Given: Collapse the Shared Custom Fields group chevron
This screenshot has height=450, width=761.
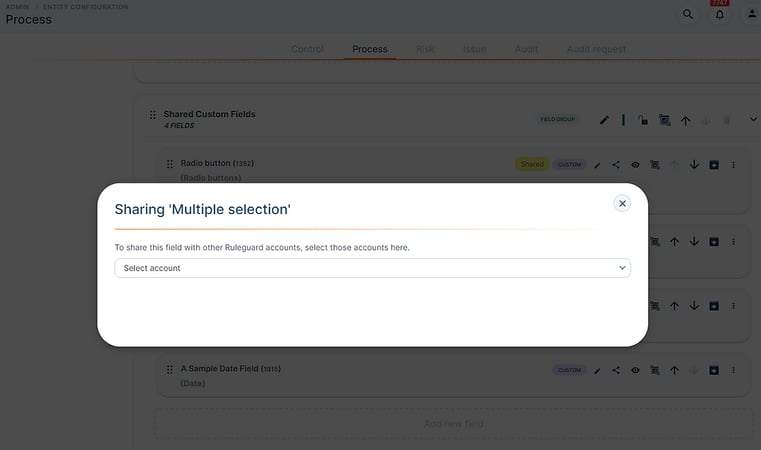Looking at the screenshot, I should (x=753, y=119).
